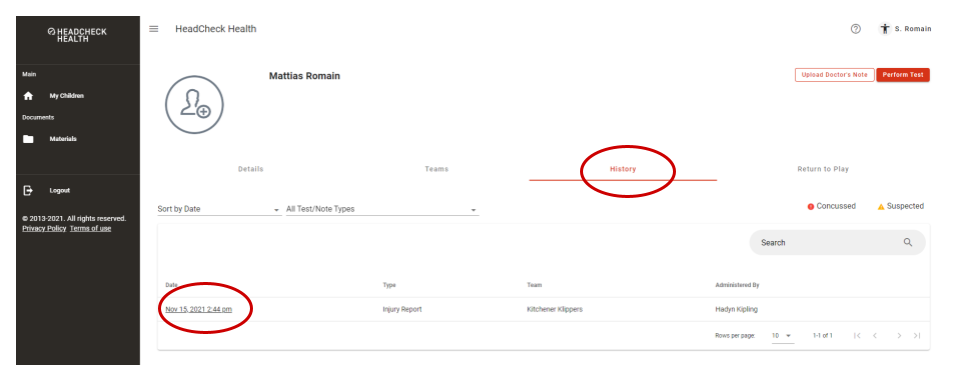The image size is (960, 376).
Task: Open the Nov 15, 2021 injury report link
Action: [x=198, y=309]
